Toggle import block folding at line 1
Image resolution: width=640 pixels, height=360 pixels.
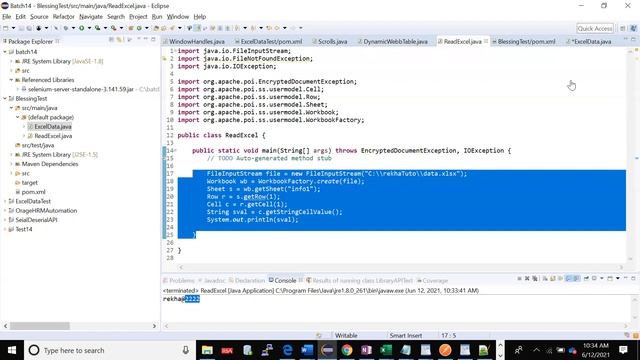(x=176, y=51)
